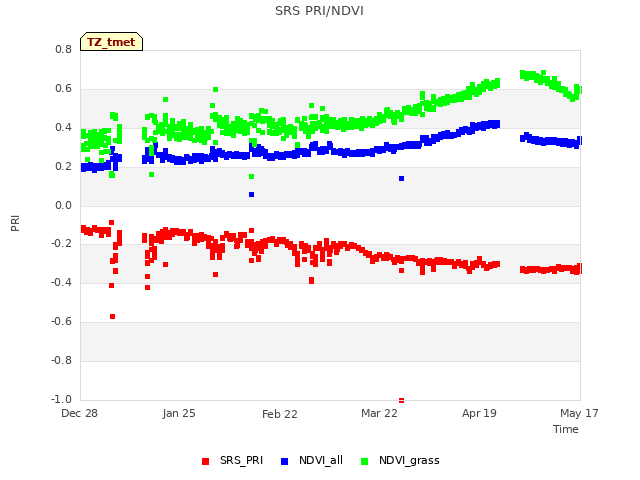Image resolution: width=640 pixels, height=480 pixels.
Task: Click the 0.0 y-axis tick label
Action: 63,205
